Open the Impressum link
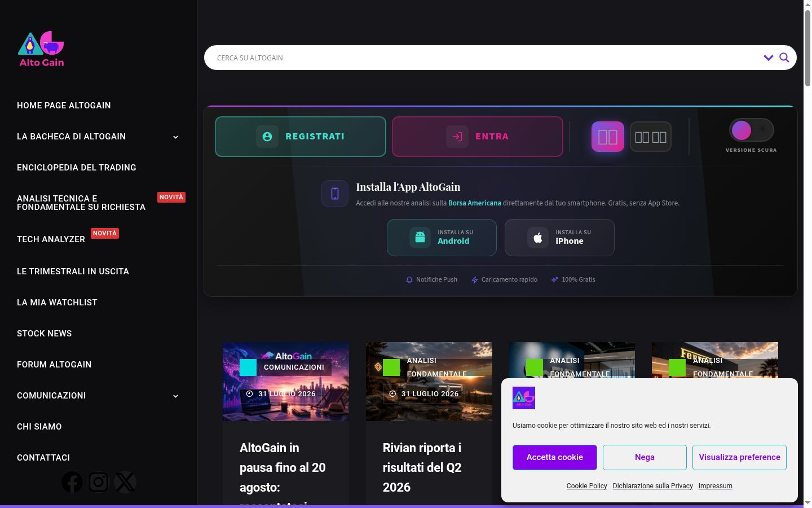 tap(716, 486)
